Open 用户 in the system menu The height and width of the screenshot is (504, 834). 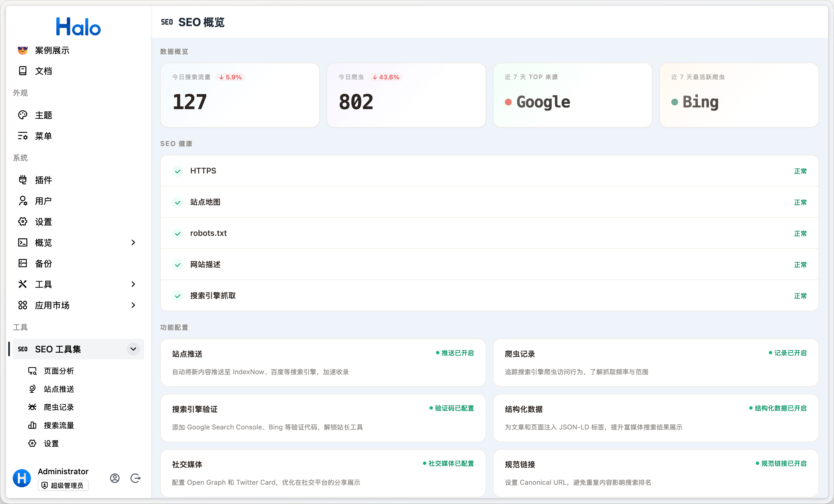click(43, 201)
